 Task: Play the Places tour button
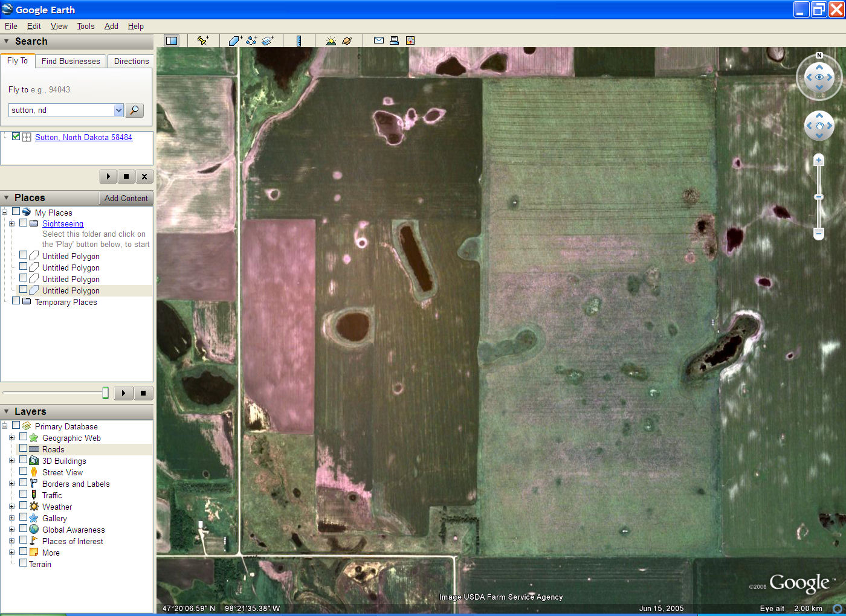[123, 393]
